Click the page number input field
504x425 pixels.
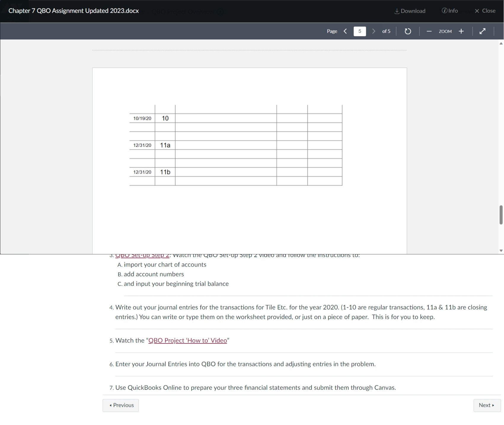(359, 31)
